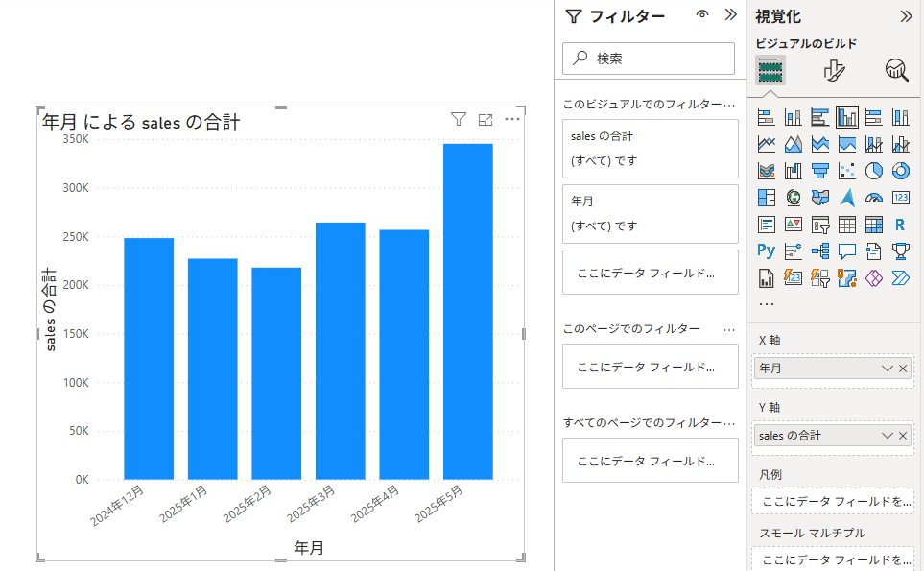Select the stacked column chart visual
The image size is (924, 571).
794,117
